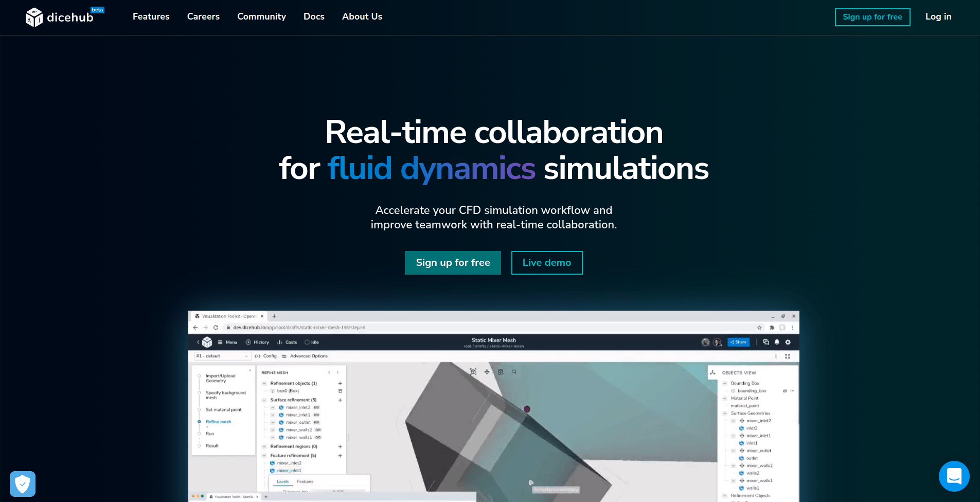The height and width of the screenshot is (502, 980).
Task: Click the Objects View tree icon
Action: (x=712, y=372)
